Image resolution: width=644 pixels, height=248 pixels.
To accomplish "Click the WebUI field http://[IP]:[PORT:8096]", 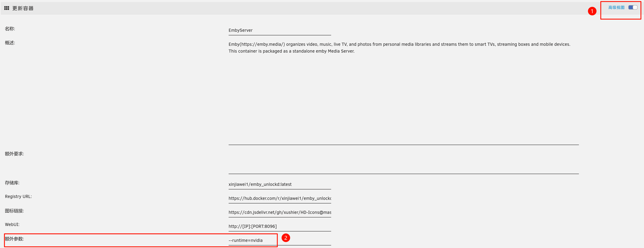I will coord(280,226).
